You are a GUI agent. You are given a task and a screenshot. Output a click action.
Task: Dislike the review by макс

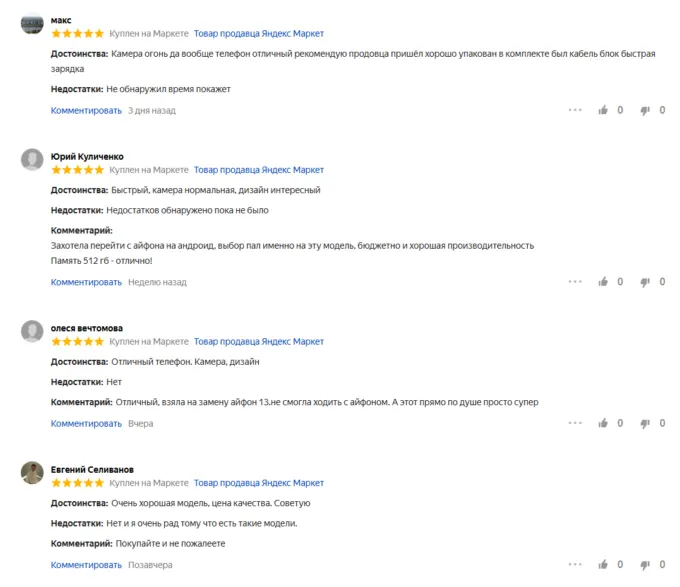pyautogui.click(x=645, y=111)
